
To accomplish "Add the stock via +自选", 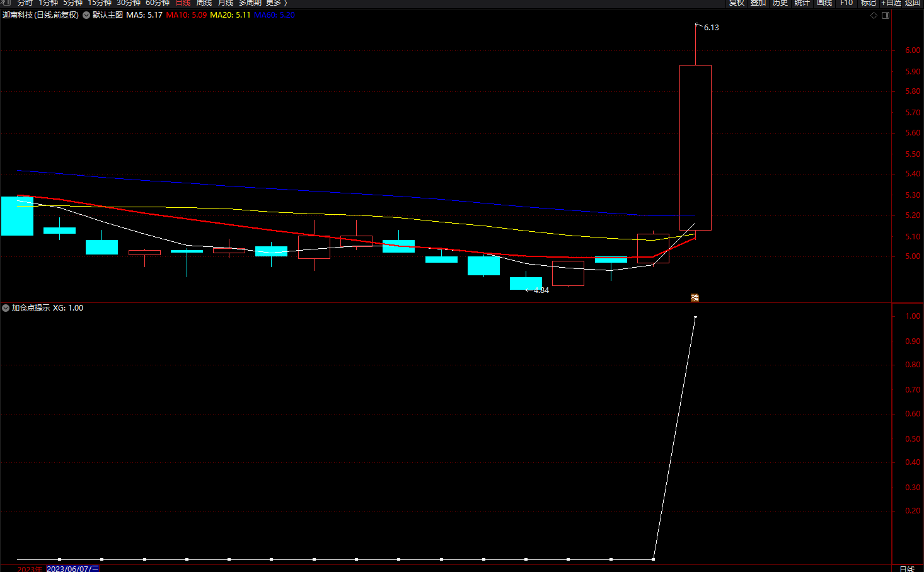I will (x=891, y=3).
